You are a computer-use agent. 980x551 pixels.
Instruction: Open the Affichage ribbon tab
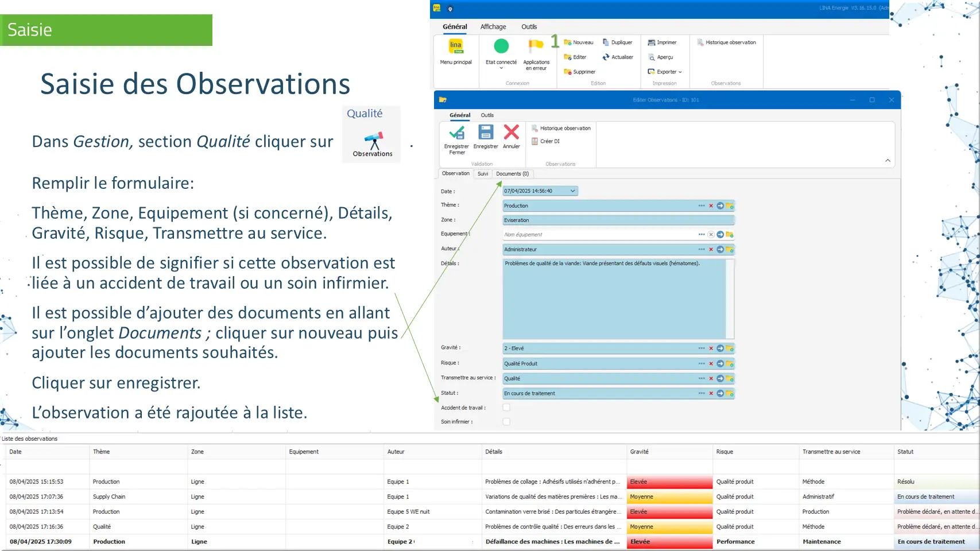(493, 27)
